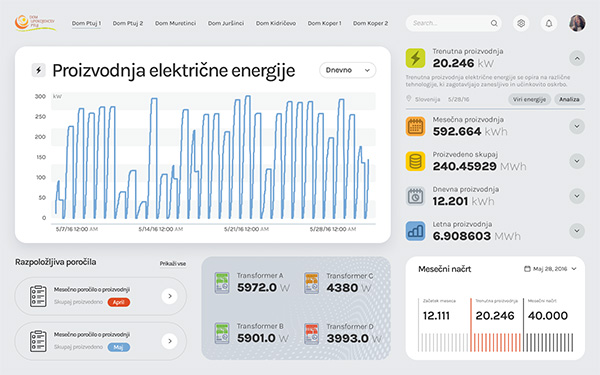600x375 pixels.
Task: Click the Transformer D icon
Action: pos(311,334)
